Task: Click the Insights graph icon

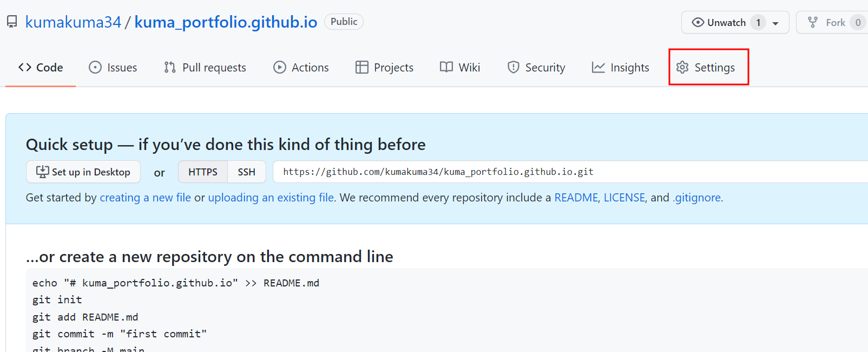Action: click(x=599, y=67)
